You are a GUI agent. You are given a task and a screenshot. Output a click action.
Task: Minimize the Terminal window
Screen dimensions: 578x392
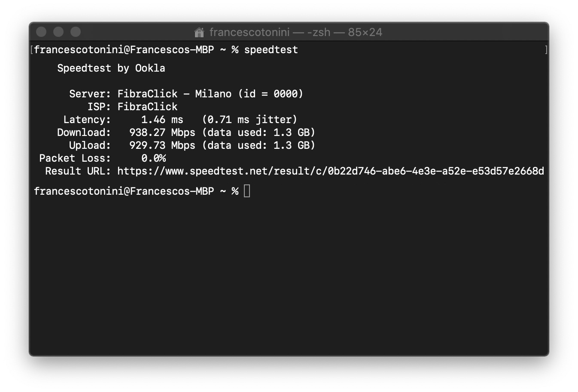pyautogui.click(x=58, y=32)
